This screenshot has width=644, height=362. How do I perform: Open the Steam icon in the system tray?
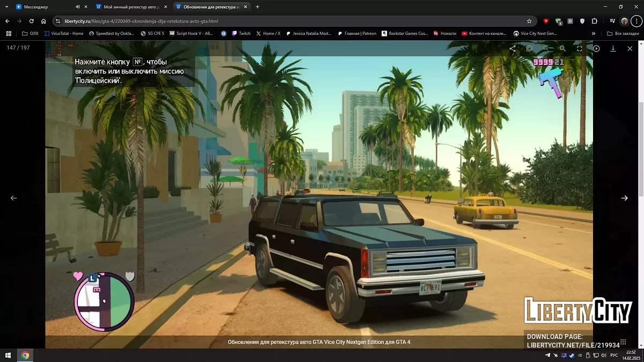[571, 355]
